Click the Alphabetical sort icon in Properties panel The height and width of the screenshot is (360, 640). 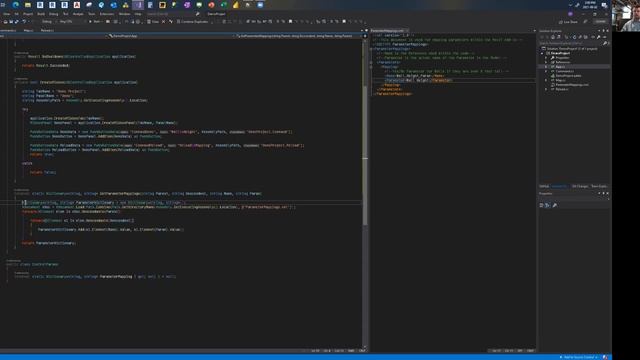[547, 205]
